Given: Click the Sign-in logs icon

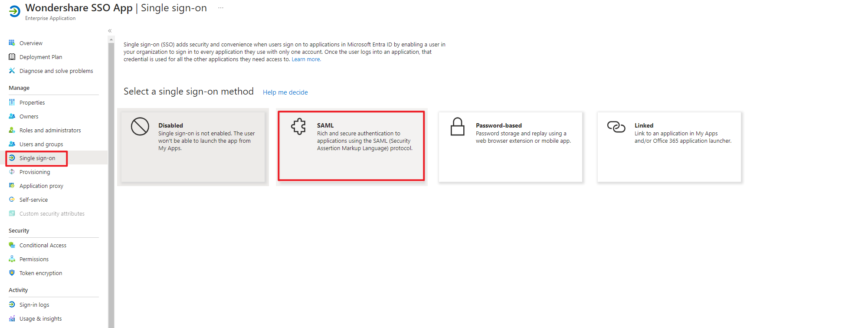Looking at the screenshot, I should pos(12,305).
